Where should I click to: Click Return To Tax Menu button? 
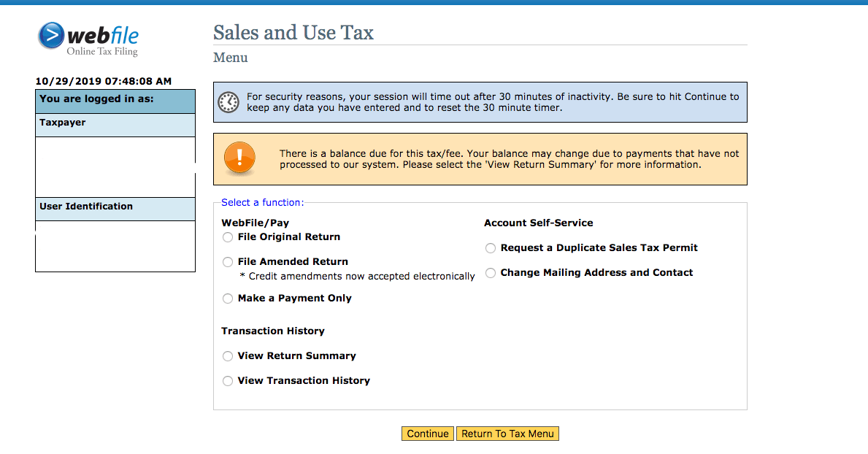pos(507,434)
